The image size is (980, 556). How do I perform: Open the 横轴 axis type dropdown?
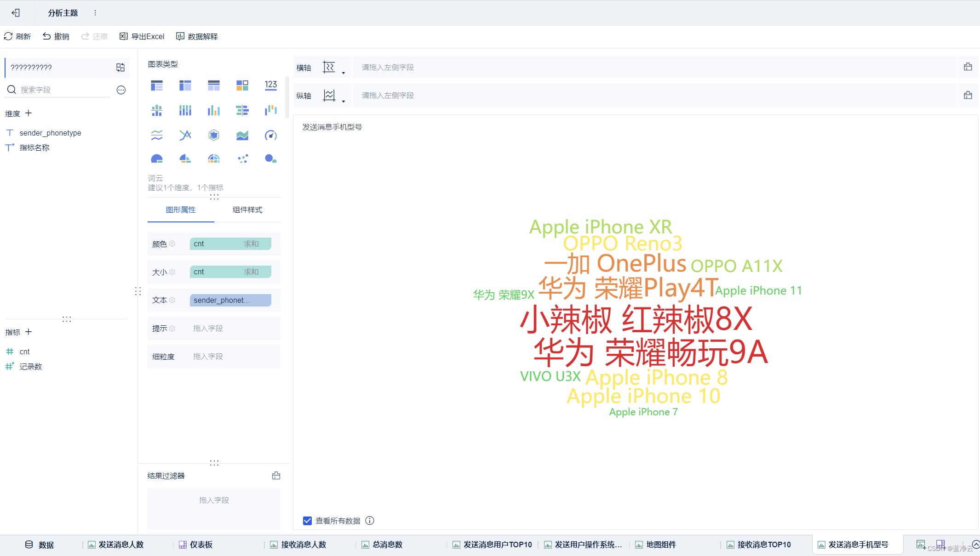pos(334,68)
